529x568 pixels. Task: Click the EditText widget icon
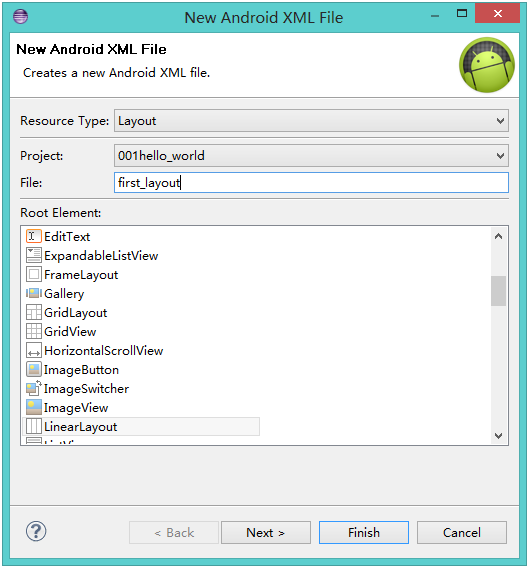coord(34,237)
